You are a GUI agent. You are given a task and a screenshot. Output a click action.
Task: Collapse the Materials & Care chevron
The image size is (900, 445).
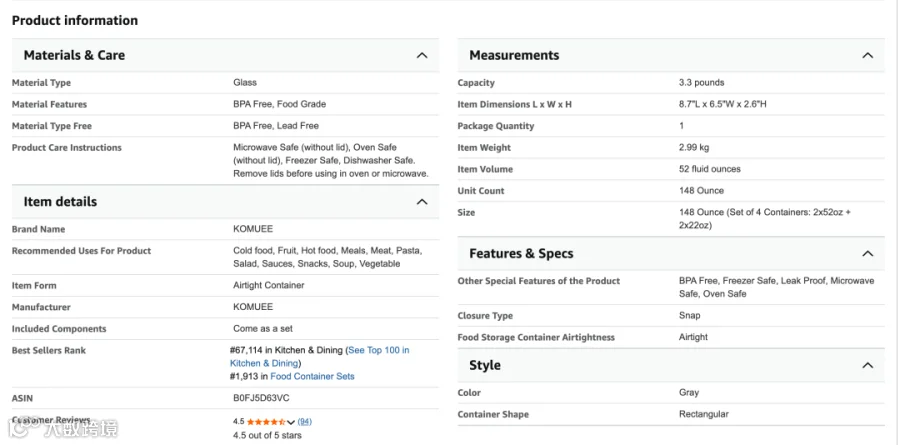[422, 56]
